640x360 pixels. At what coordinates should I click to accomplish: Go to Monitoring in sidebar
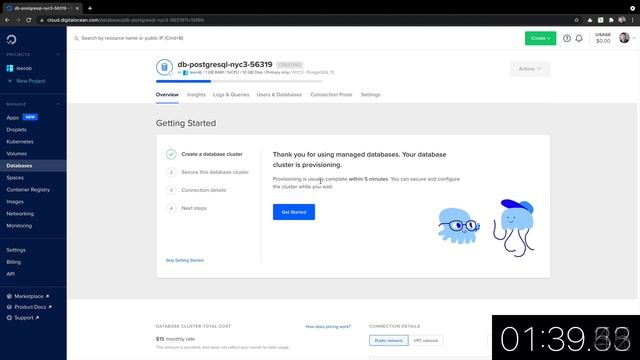[19, 226]
